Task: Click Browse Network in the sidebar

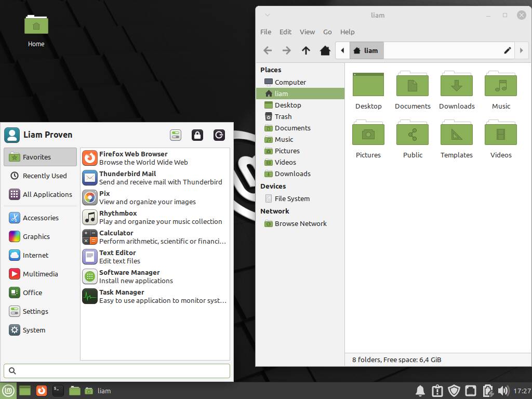Action: pos(299,223)
